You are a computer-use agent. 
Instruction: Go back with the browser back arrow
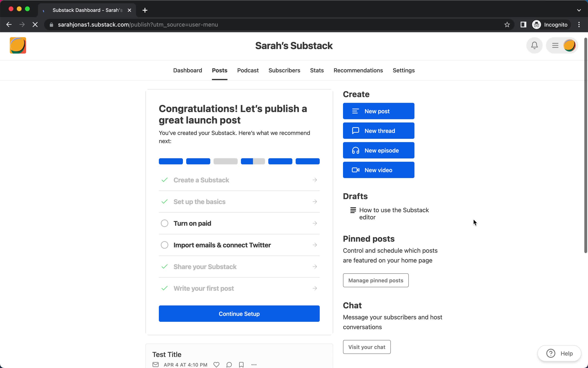pos(9,25)
